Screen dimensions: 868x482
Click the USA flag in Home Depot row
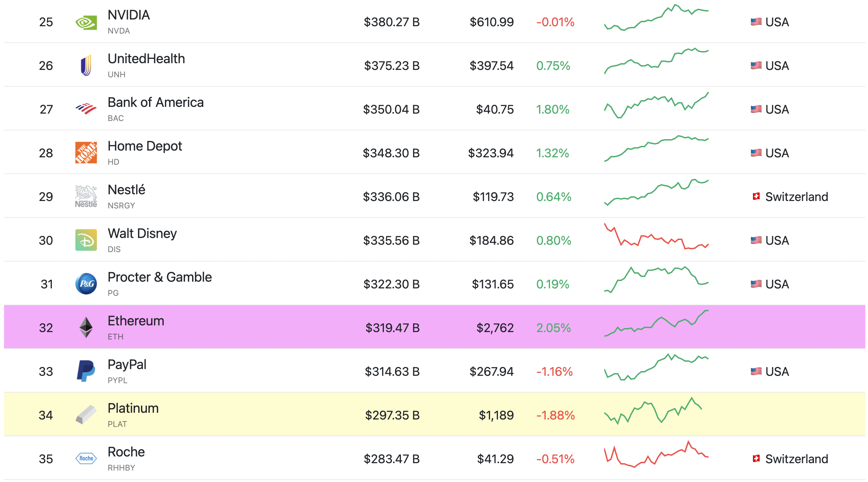(x=756, y=153)
